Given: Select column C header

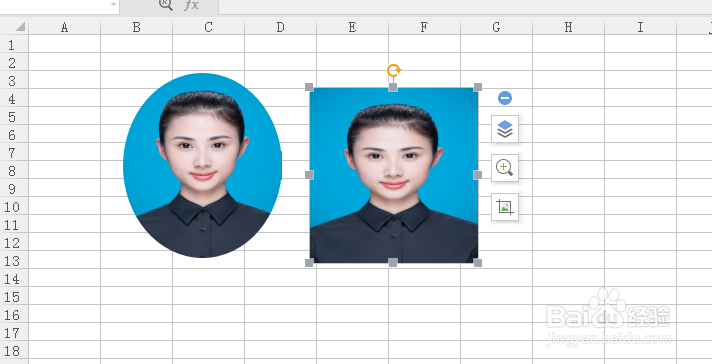Looking at the screenshot, I should 208,27.
